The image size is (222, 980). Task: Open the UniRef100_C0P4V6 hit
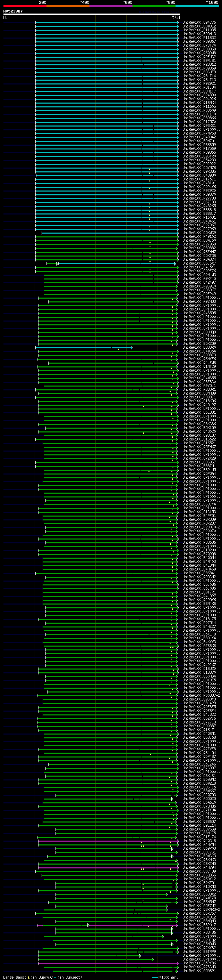[x=199, y=187]
